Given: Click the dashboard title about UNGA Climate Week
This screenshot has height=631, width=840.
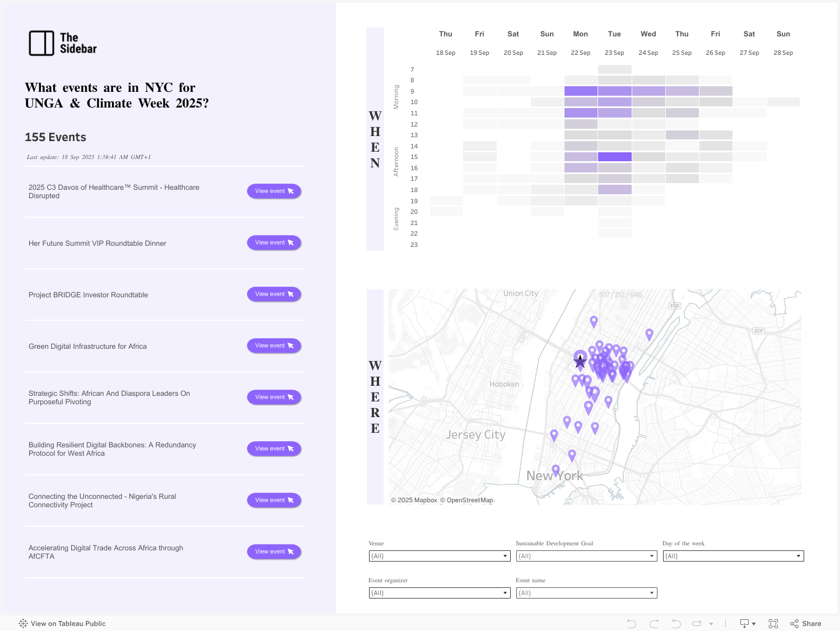Looking at the screenshot, I should pos(116,95).
